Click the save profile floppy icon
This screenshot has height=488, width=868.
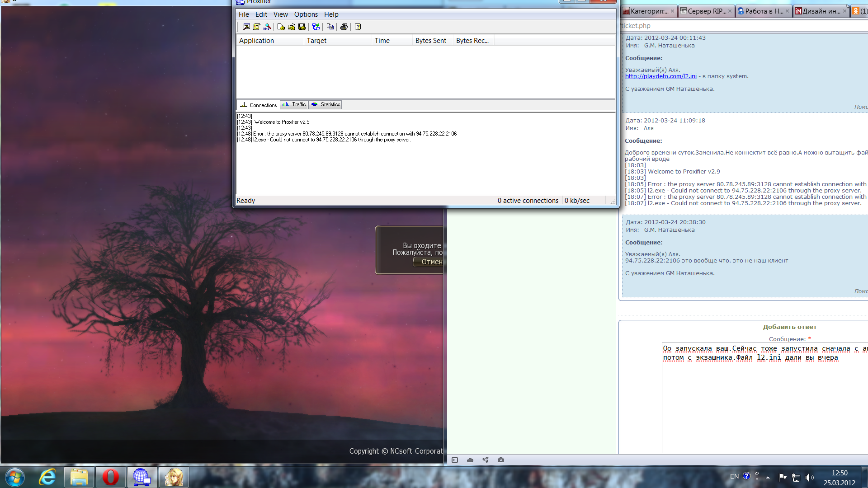(x=302, y=27)
